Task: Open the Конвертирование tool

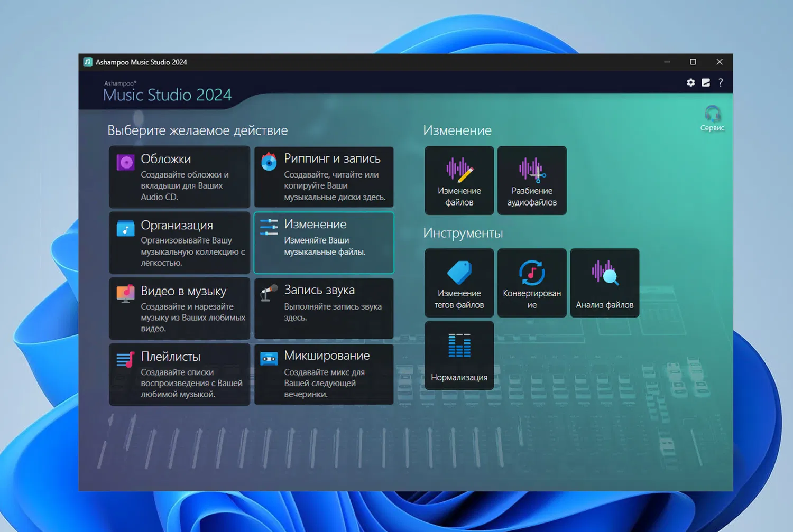Action: tap(532, 283)
